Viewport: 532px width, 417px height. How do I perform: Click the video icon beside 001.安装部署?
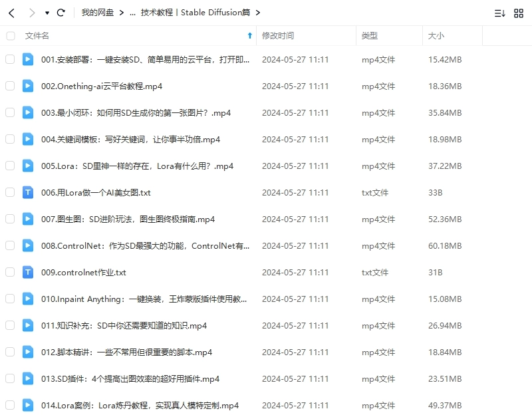click(x=27, y=59)
